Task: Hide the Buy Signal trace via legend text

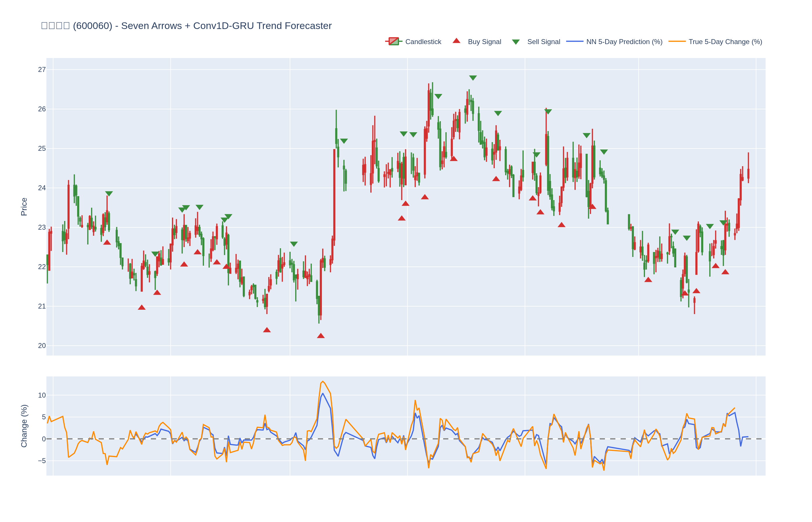Action: pyautogui.click(x=484, y=42)
